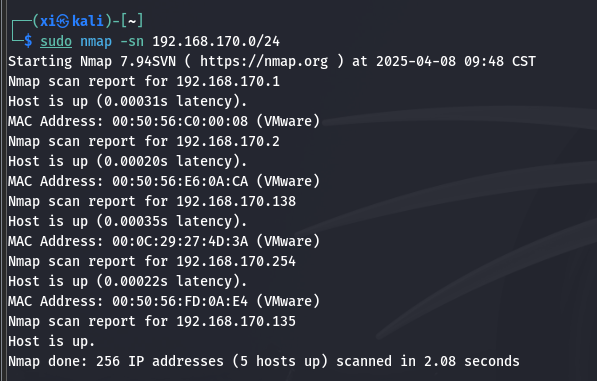
Task: Click IP address 192.168.170.2
Action: pos(228,141)
